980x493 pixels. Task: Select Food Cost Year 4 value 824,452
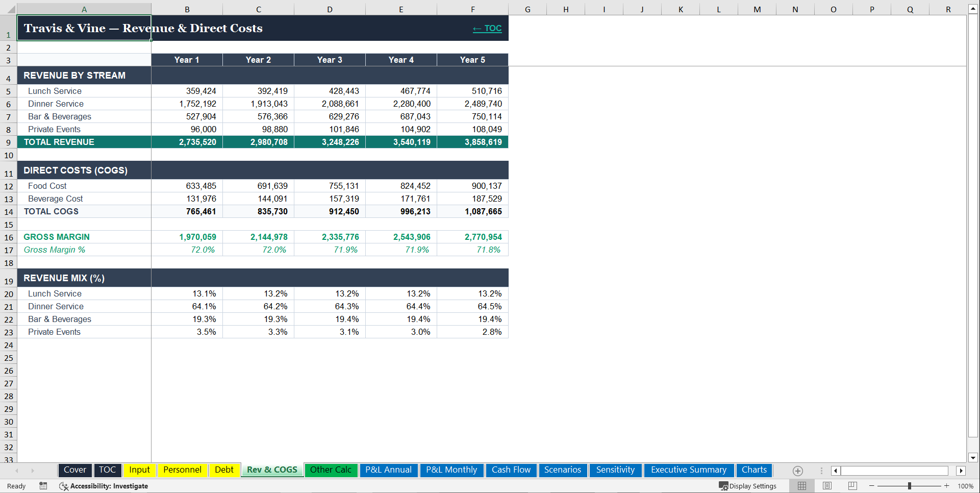(401, 186)
